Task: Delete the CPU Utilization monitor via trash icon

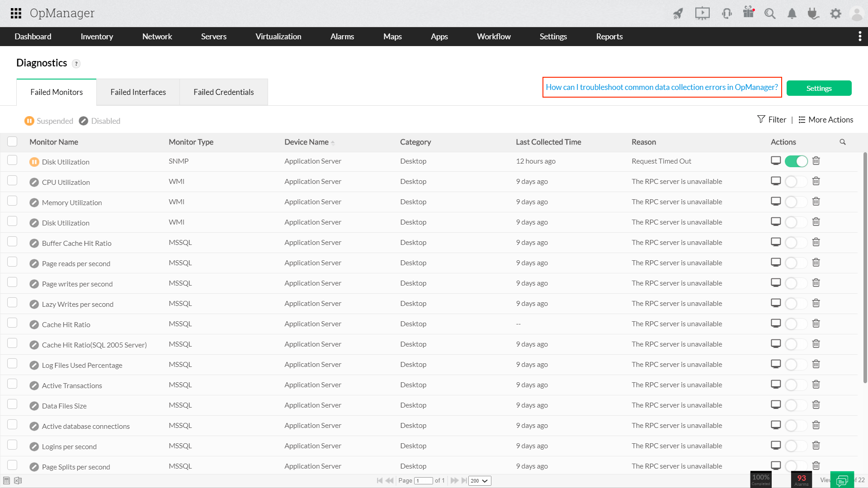Action: pos(816,181)
